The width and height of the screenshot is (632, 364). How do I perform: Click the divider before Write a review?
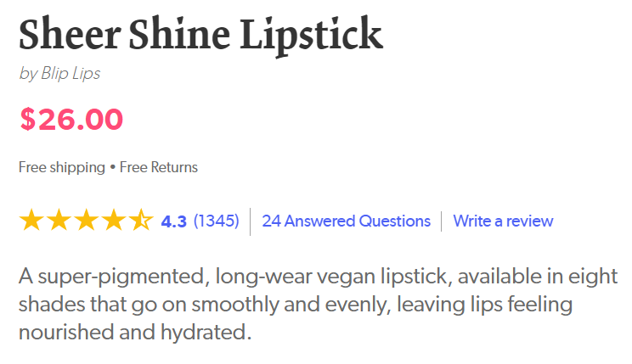point(442,221)
